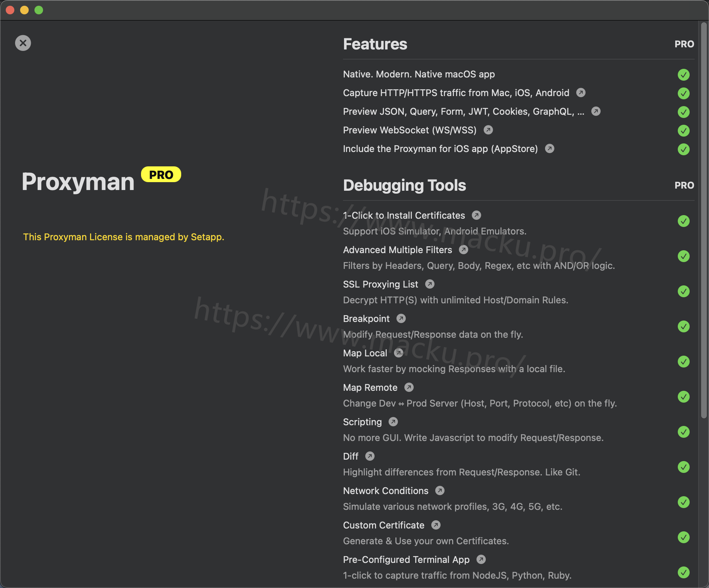Click 'Simulate various network profiles' description

(x=452, y=507)
